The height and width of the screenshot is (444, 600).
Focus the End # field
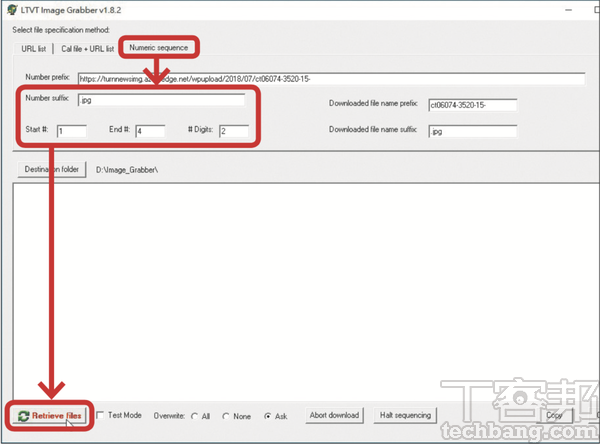click(x=150, y=131)
